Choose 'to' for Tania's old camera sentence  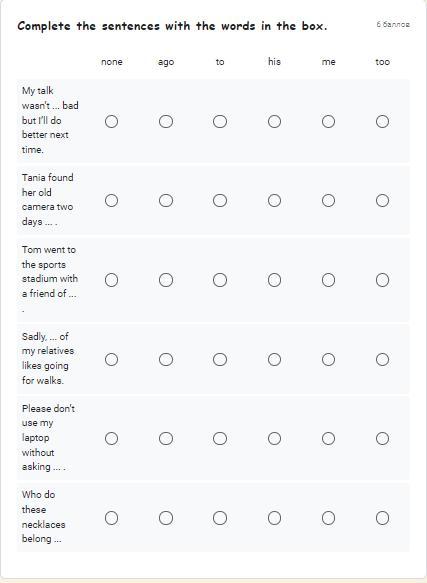(x=220, y=200)
